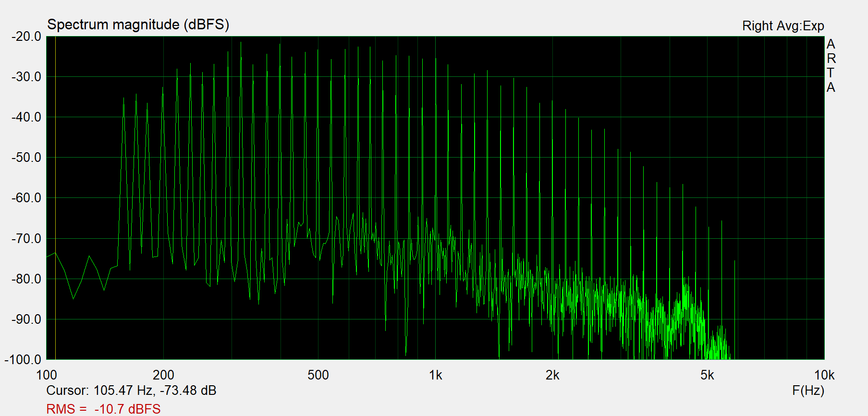Image resolution: width=868 pixels, height=416 pixels.
Task: Click the '200' frequency axis label
Action: (x=163, y=375)
